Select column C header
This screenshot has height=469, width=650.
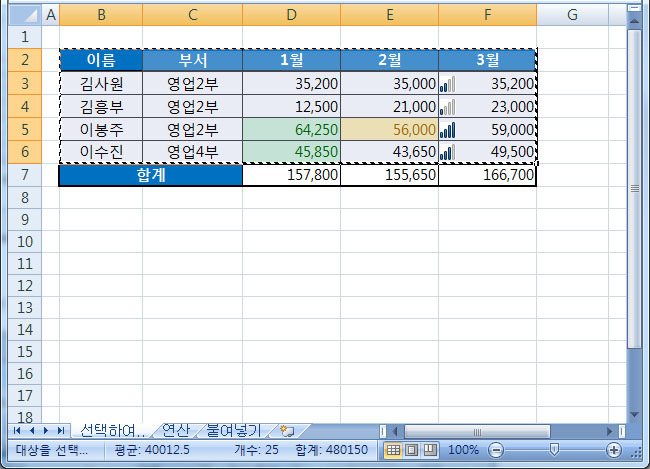pyautogui.click(x=193, y=15)
